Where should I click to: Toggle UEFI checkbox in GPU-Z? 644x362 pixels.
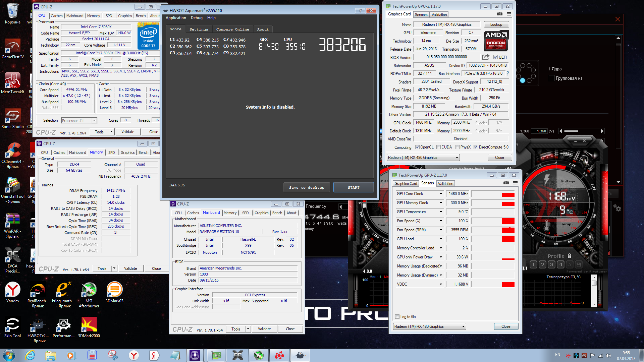pyautogui.click(x=495, y=57)
